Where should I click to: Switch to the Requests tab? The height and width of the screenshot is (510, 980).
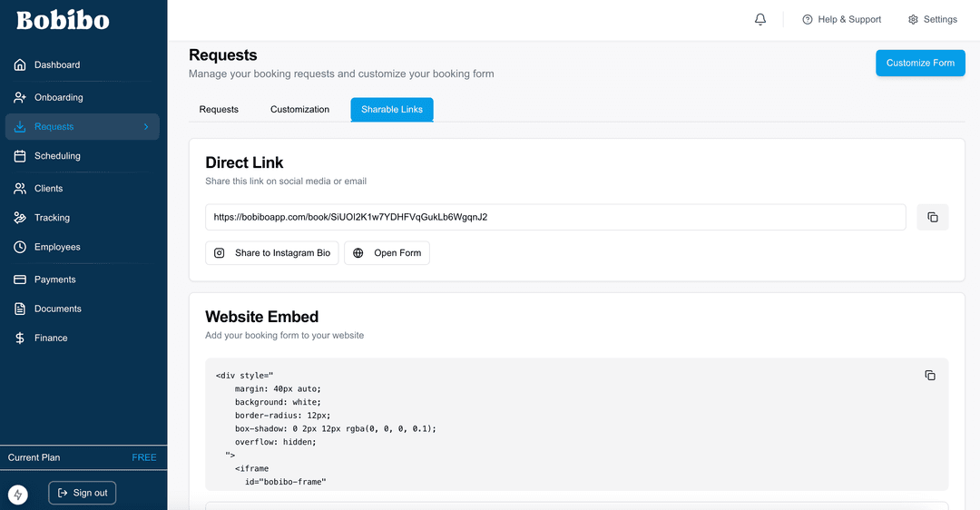click(219, 110)
